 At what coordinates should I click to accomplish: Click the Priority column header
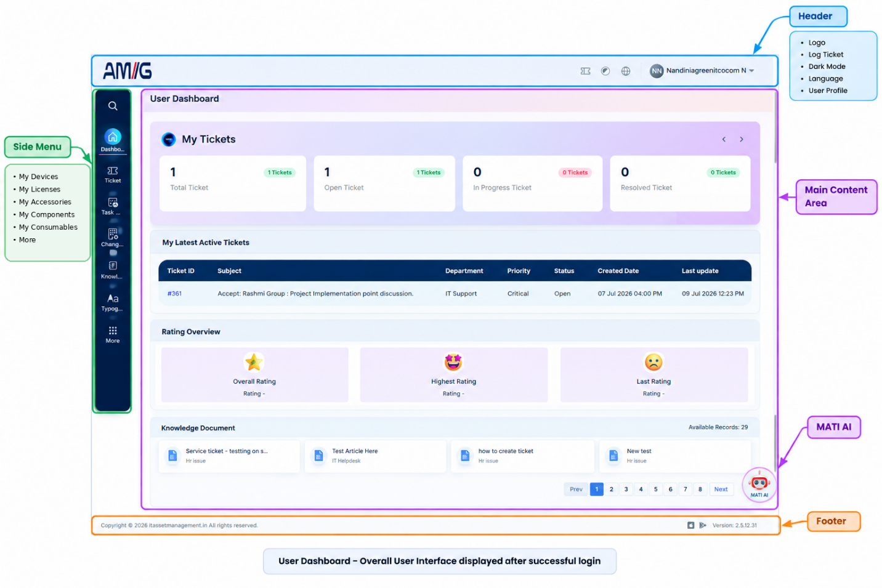tap(519, 271)
